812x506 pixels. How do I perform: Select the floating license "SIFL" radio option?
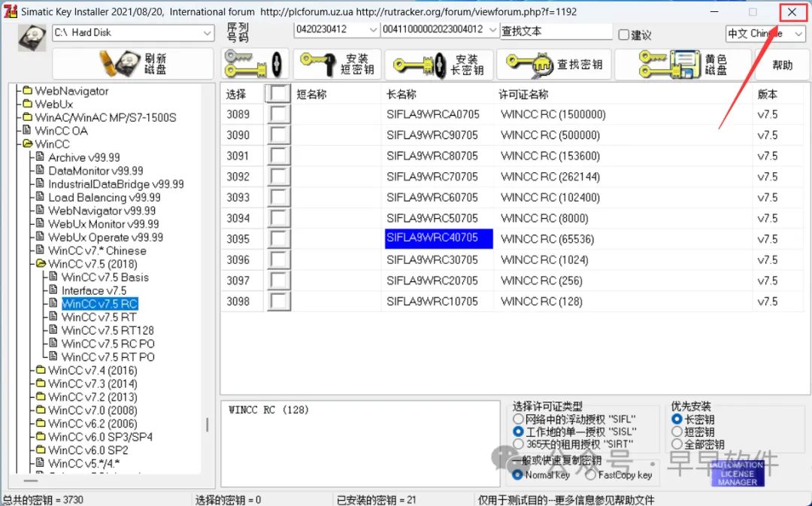click(x=518, y=419)
